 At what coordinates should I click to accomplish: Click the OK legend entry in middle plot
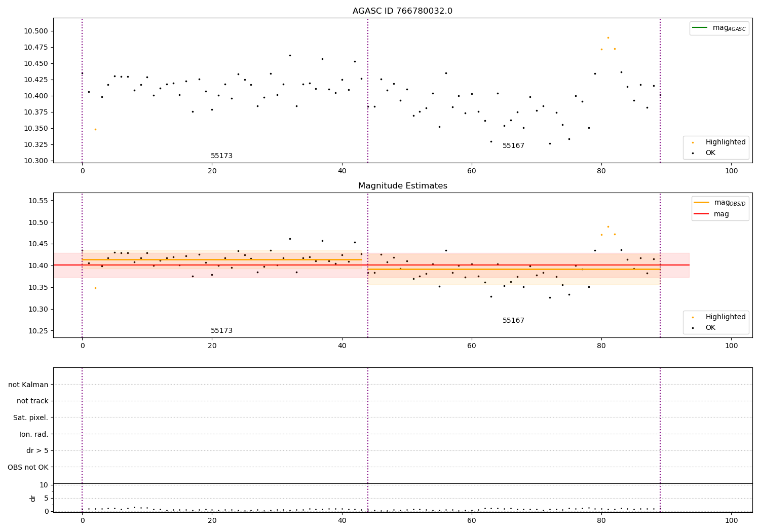(x=704, y=328)
